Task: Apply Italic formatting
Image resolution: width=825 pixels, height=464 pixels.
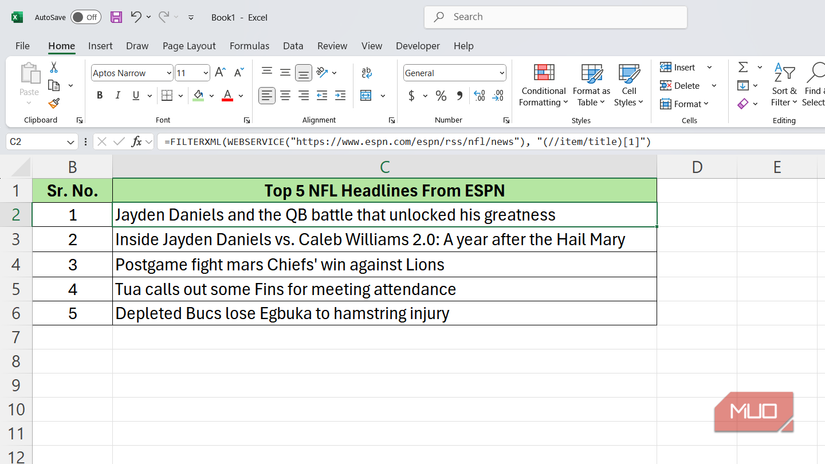Action: tap(117, 95)
